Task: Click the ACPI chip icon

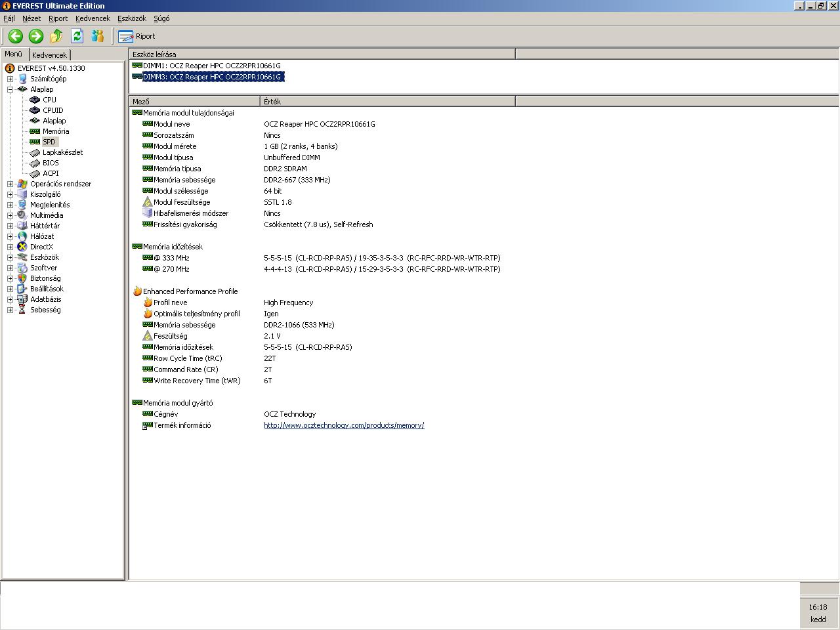Action: click(x=35, y=173)
